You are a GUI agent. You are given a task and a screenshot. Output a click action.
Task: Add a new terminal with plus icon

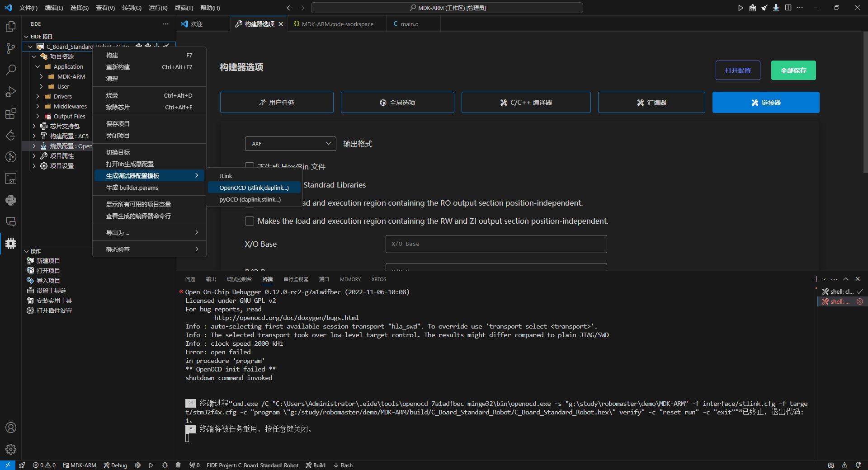click(x=816, y=279)
